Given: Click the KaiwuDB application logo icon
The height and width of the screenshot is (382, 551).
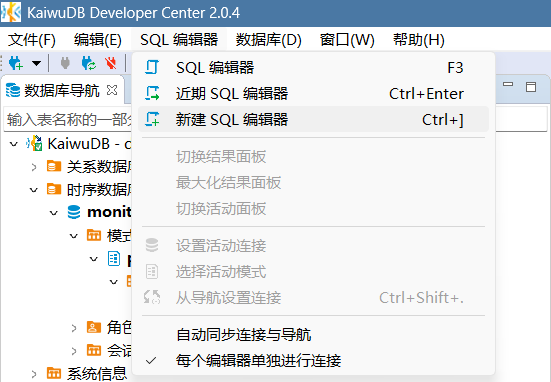Looking at the screenshot, I should coord(11,12).
